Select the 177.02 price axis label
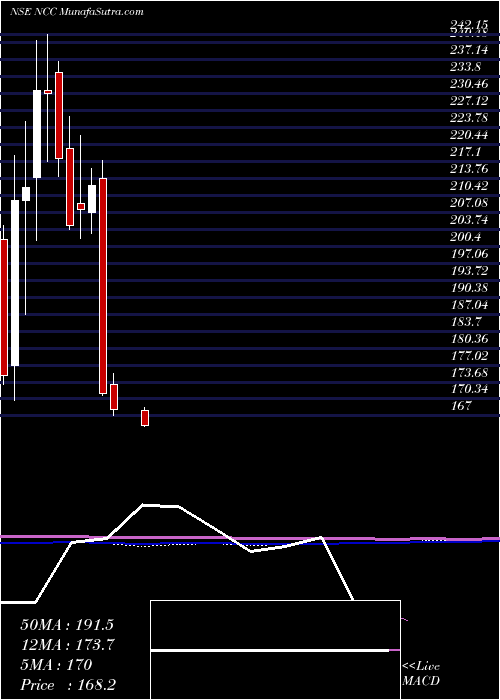 point(469,356)
